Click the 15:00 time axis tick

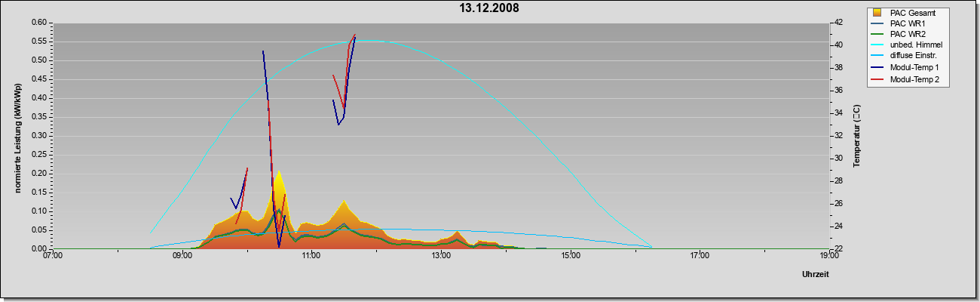point(571,257)
